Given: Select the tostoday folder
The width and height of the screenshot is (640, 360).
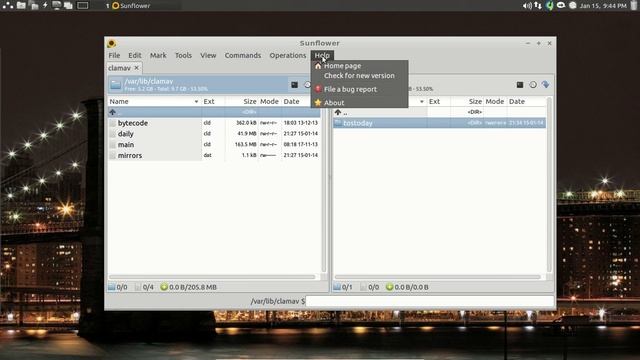Looking at the screenshot, I should 439,123.
